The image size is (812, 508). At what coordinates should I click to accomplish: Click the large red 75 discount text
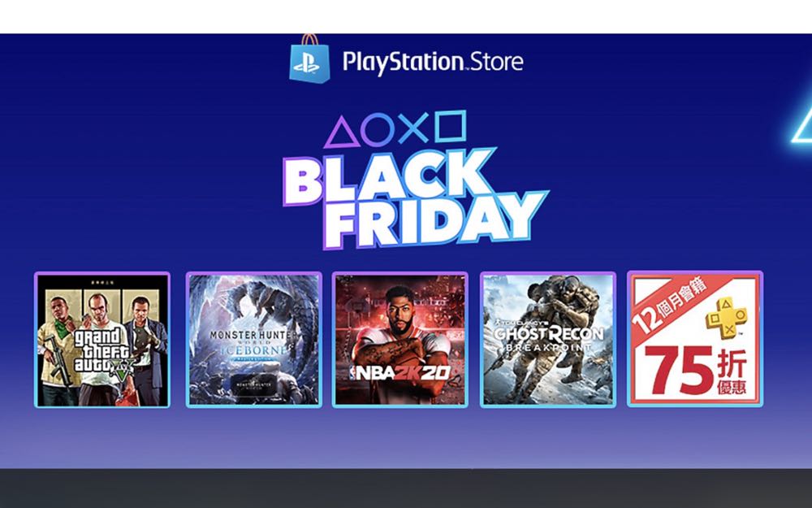pyautogui.click(x=679, y=371)
